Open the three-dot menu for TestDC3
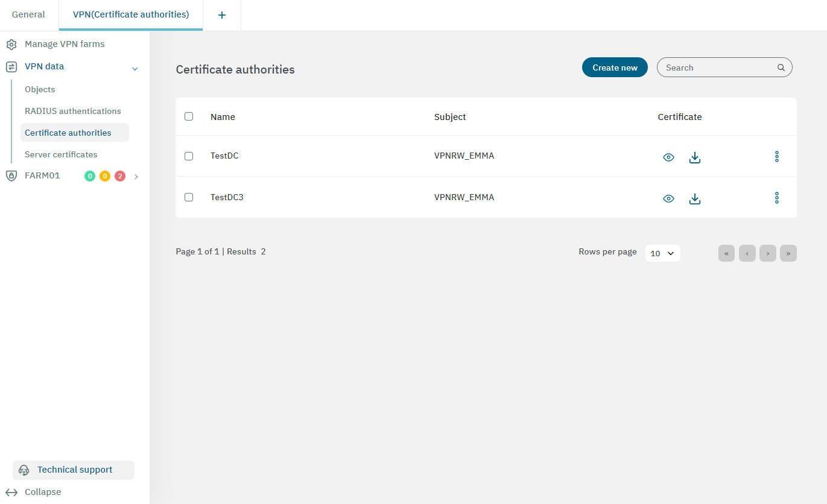827x504 pixels. click(x=776, y=198)
